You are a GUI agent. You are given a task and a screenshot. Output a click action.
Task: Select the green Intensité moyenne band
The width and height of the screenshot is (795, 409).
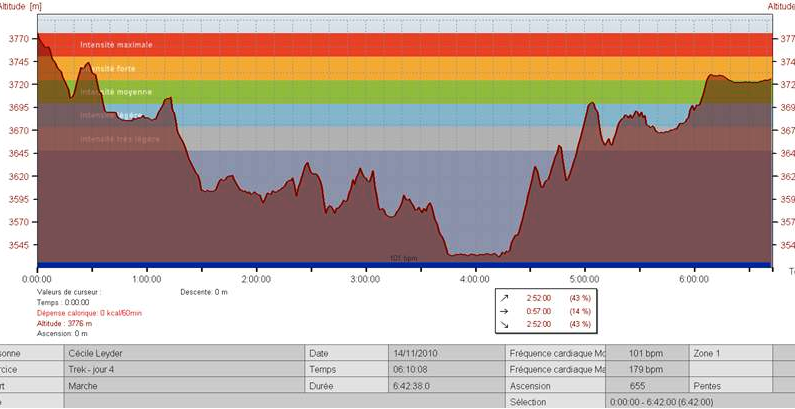click(400, 92)
